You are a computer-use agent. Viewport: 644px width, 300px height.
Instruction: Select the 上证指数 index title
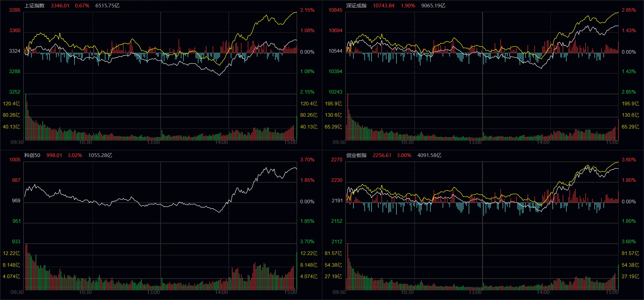pos(35,6)
